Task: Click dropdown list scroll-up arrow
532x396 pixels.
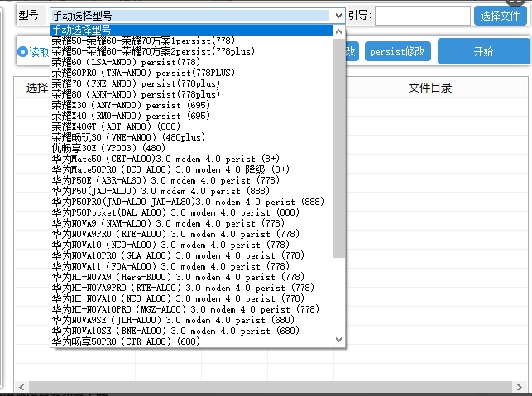Action: point(338,31)
